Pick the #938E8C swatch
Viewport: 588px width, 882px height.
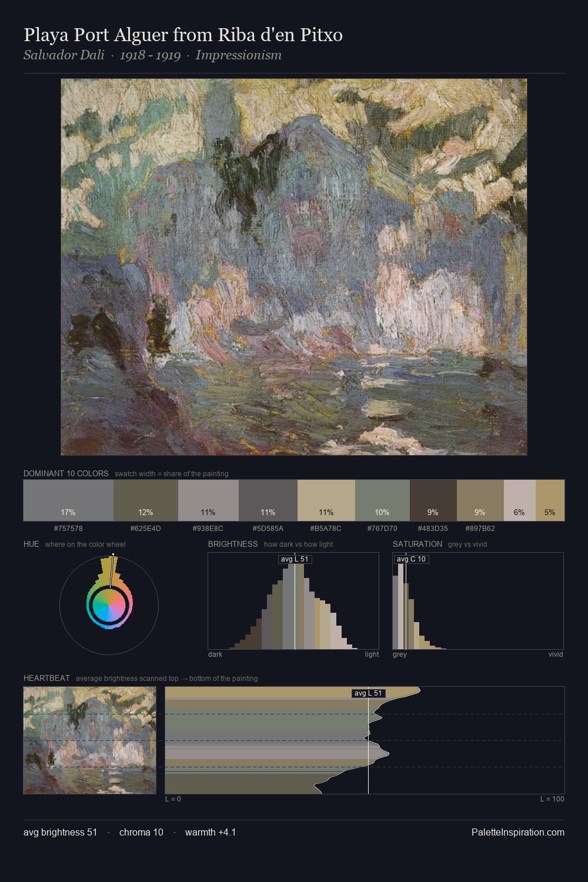208,500
